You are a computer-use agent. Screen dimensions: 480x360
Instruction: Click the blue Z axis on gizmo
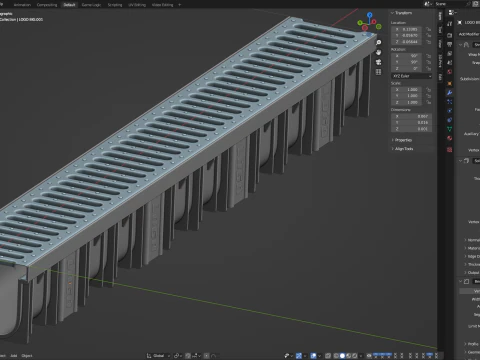(x=369, y=15)
